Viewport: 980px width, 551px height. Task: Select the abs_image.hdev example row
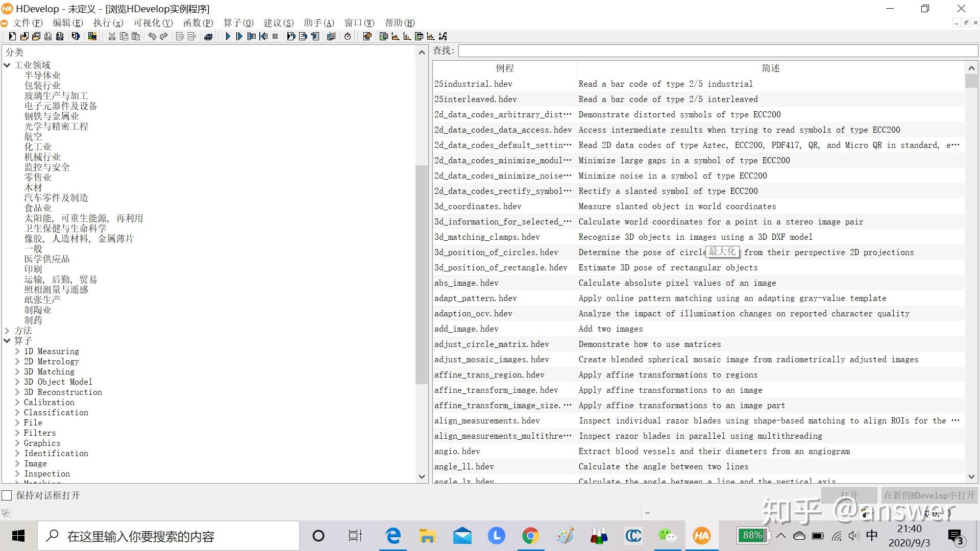[x=467, y=283]
